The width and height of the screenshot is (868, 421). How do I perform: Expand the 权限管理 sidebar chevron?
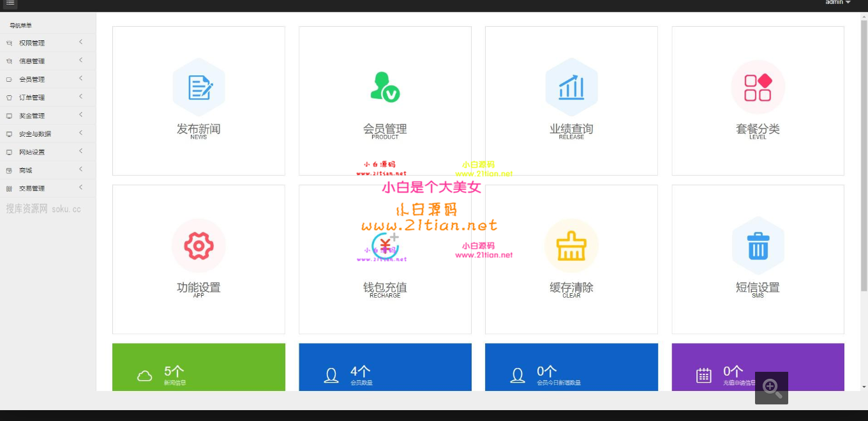pos(81,42)
